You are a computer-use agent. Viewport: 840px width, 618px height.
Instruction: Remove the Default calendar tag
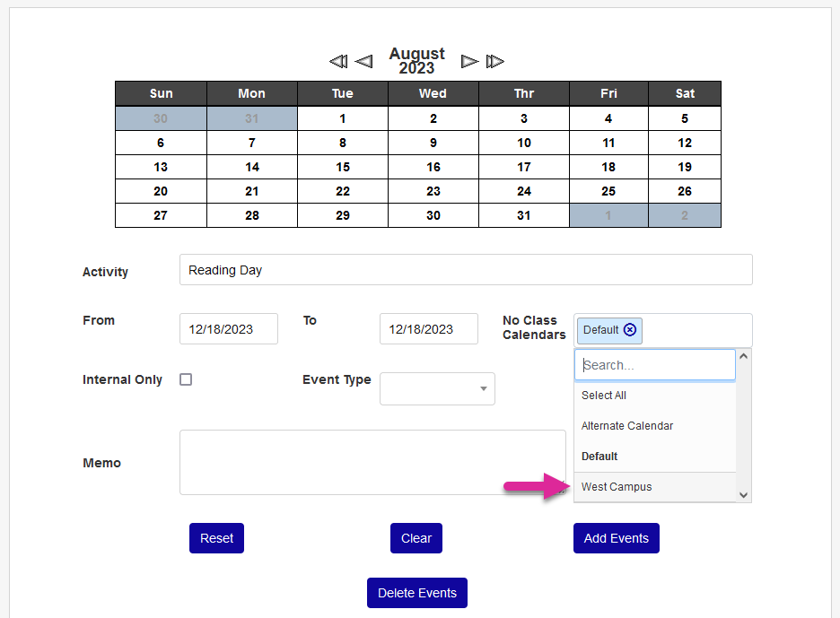click(x=630, y=330)
